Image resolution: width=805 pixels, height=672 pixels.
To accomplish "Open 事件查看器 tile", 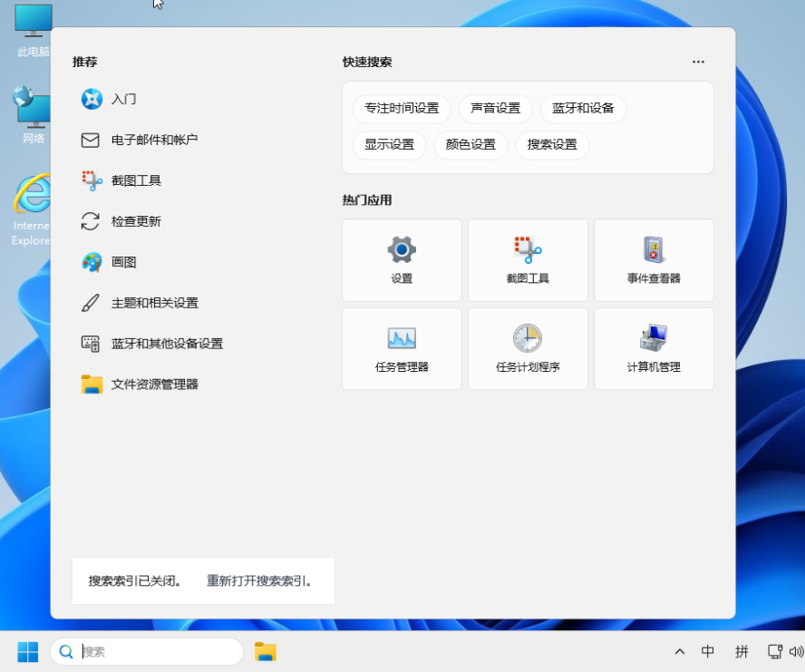I will pyautogui.click(x=654, y=260).
